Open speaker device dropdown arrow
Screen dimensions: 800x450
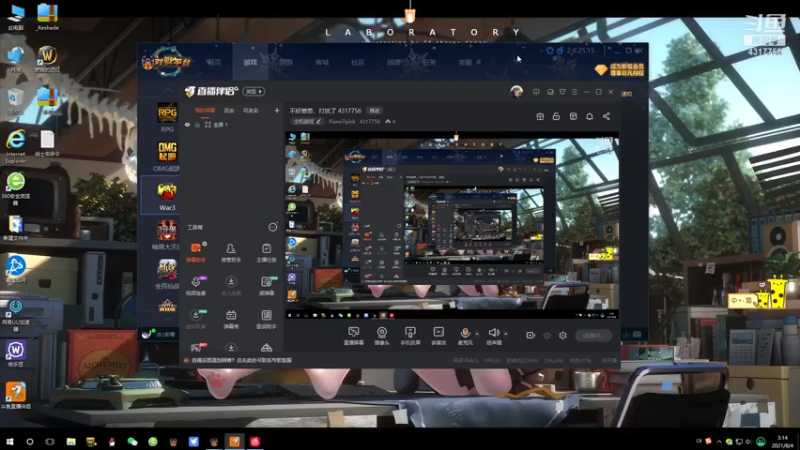pyautogui.click(x=506, y=334)
